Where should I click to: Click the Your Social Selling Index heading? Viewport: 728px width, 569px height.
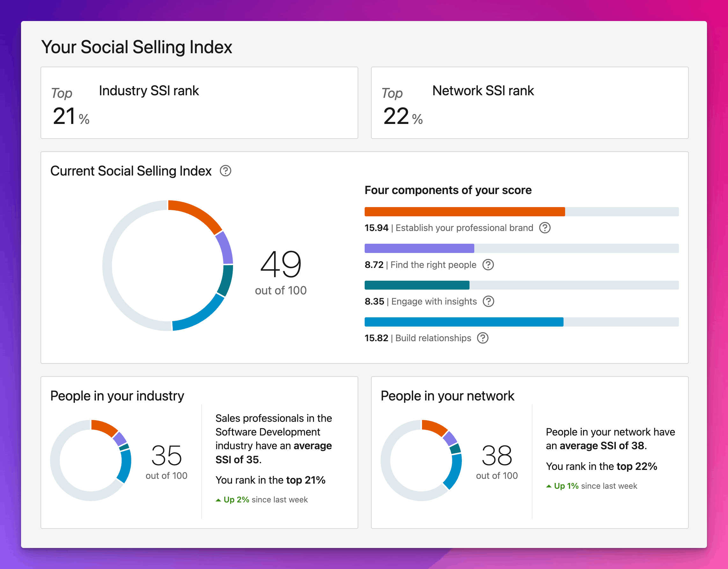pos(136,47)
